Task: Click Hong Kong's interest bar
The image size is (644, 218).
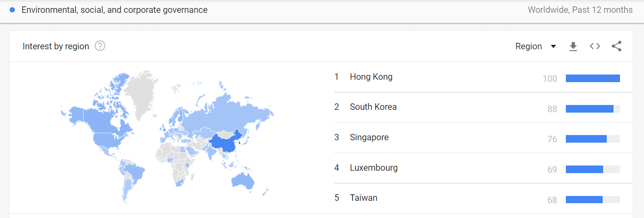Action: 593,78
